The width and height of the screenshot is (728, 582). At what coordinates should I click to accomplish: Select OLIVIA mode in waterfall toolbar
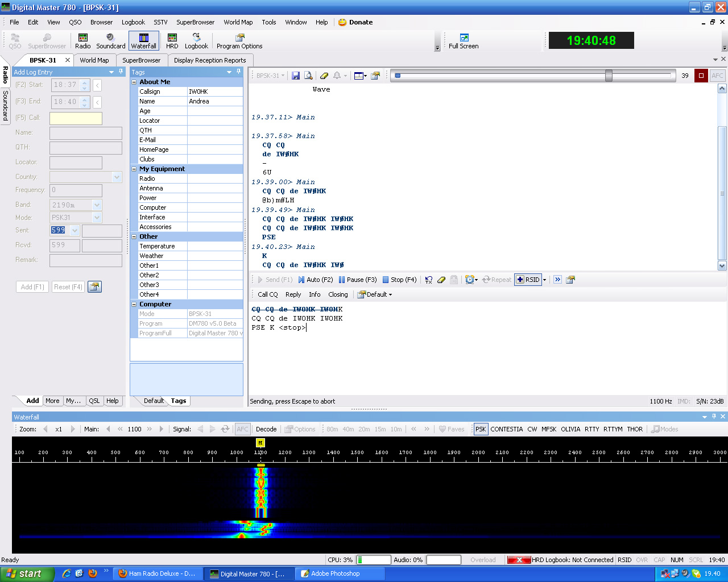pos(570,429)
